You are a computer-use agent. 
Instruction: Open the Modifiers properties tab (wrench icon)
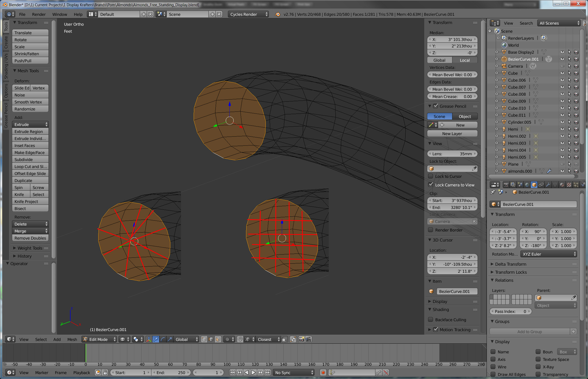[x=548, y=185]
